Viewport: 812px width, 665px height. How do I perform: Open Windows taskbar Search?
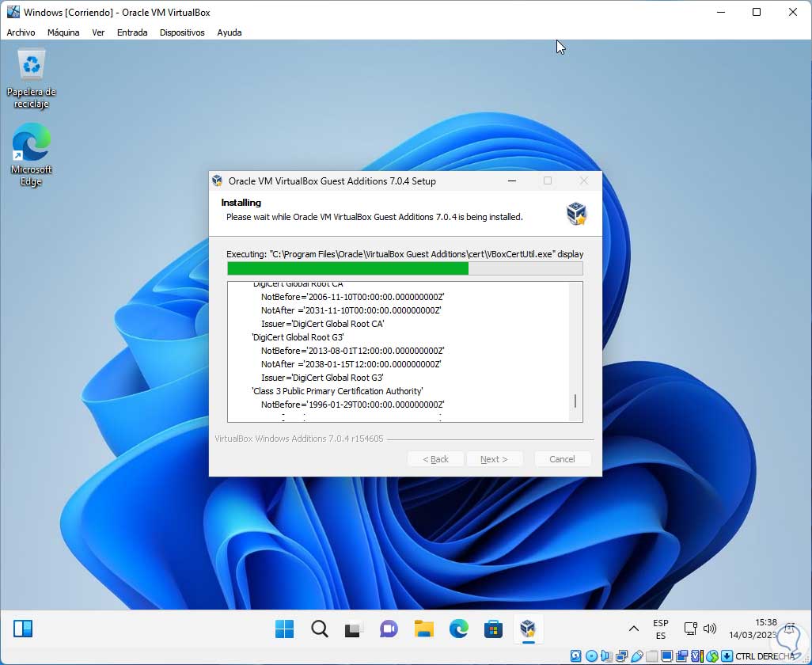(x=320, y=629)
